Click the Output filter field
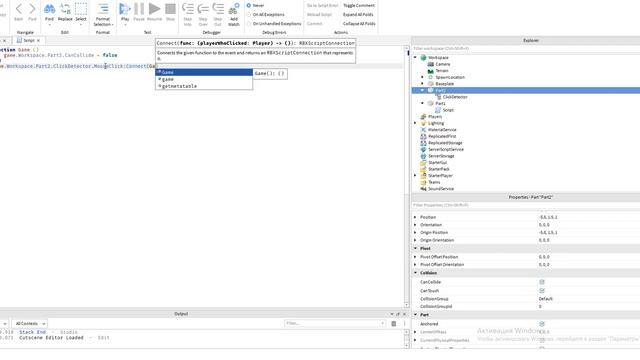 335,323
